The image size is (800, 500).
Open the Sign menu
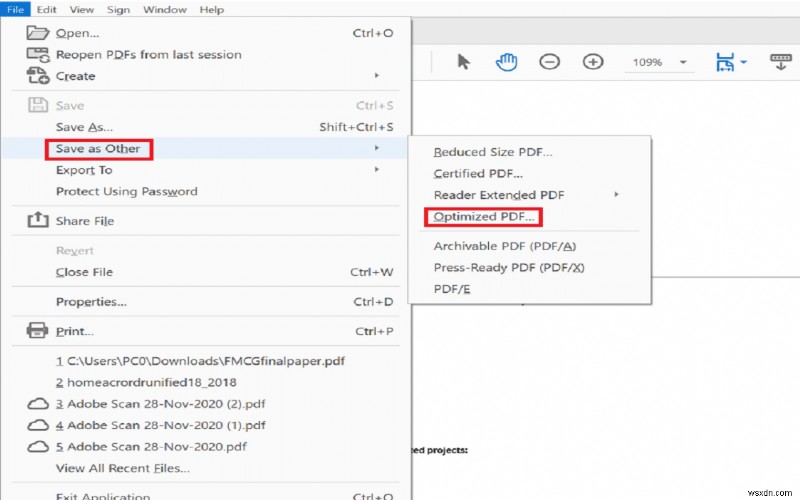[x=118, y=9]
